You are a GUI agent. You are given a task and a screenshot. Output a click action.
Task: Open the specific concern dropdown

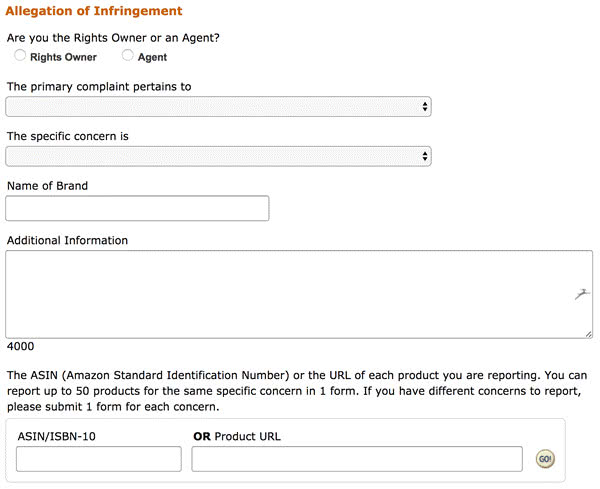218,156
